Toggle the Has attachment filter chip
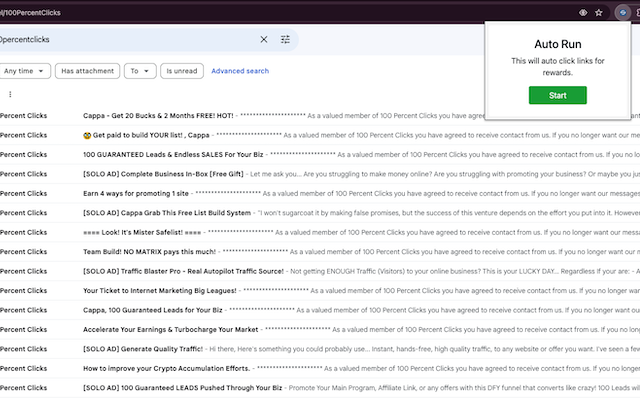The height and width of the screenshot is (400, 640). pos(87,71)
